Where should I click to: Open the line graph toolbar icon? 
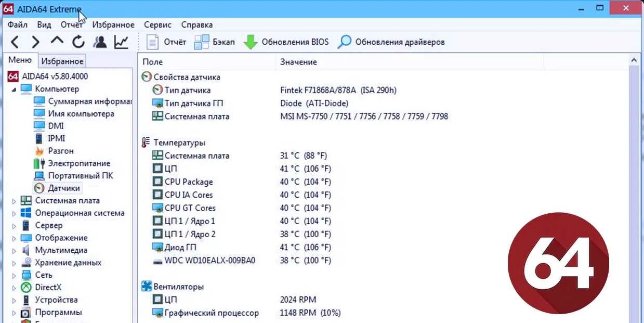coord(121,42)
